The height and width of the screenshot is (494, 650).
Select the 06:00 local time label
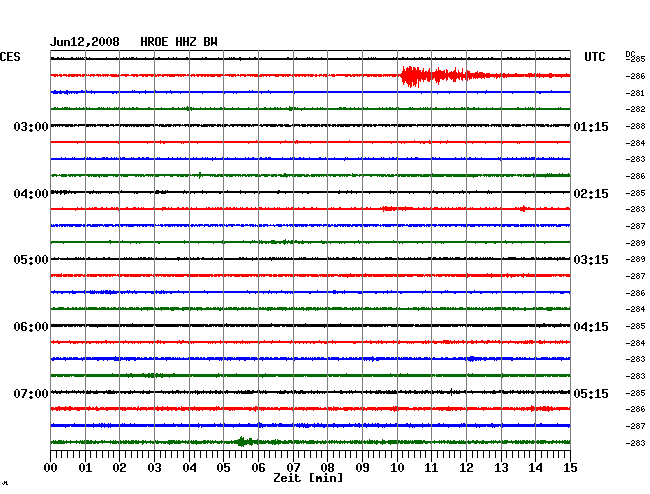(31, 327)
